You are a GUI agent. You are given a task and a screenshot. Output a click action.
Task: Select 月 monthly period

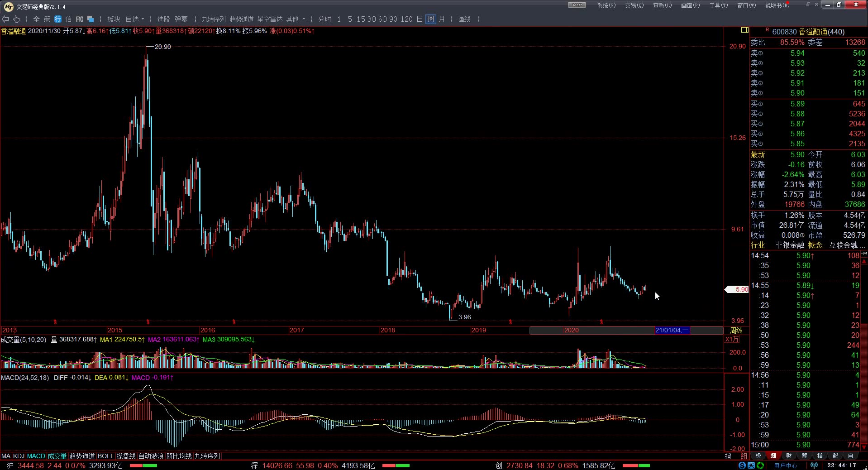(x=442, y=19)
